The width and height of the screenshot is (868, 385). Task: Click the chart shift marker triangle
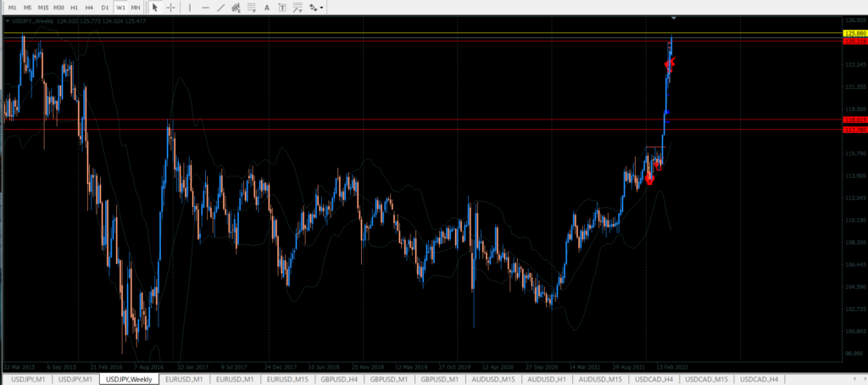674,18
